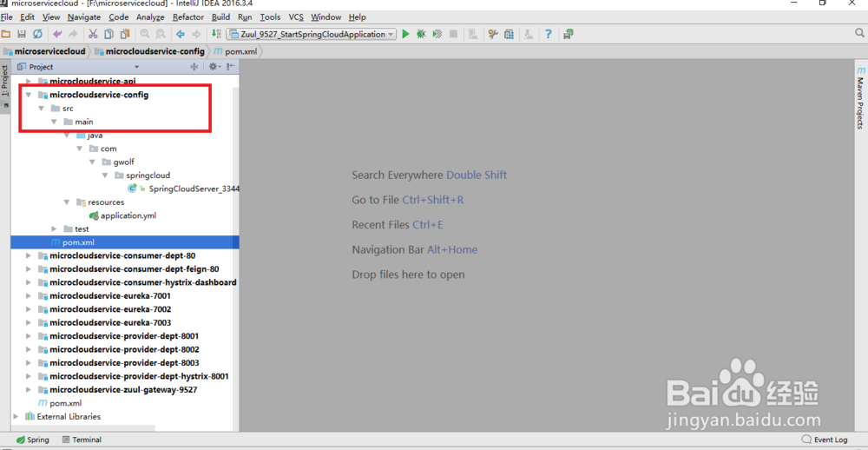Open the Project Structure icon

[x=509, y=35]
